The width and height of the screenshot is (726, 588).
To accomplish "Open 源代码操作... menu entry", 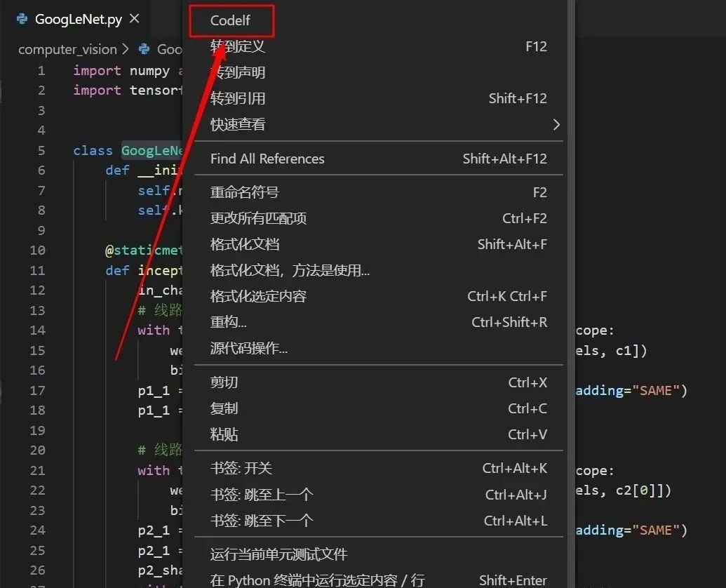I will (378, 348).
